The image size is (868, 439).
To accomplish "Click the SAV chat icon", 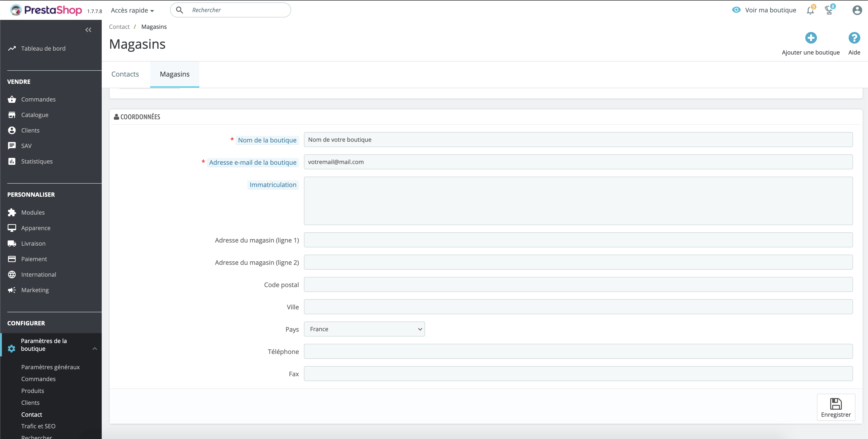I will 12,146.
